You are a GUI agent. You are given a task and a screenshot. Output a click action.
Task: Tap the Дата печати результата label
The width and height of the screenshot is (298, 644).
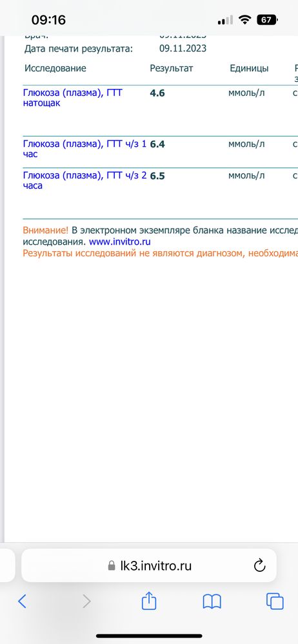pyautogui.click(x=79, y=49)
